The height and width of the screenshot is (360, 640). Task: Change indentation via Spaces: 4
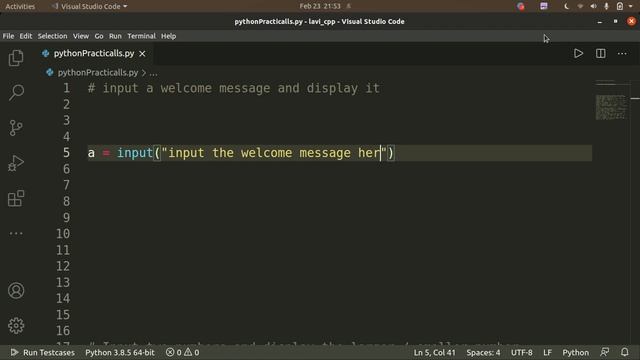click(x=483, y=352)
